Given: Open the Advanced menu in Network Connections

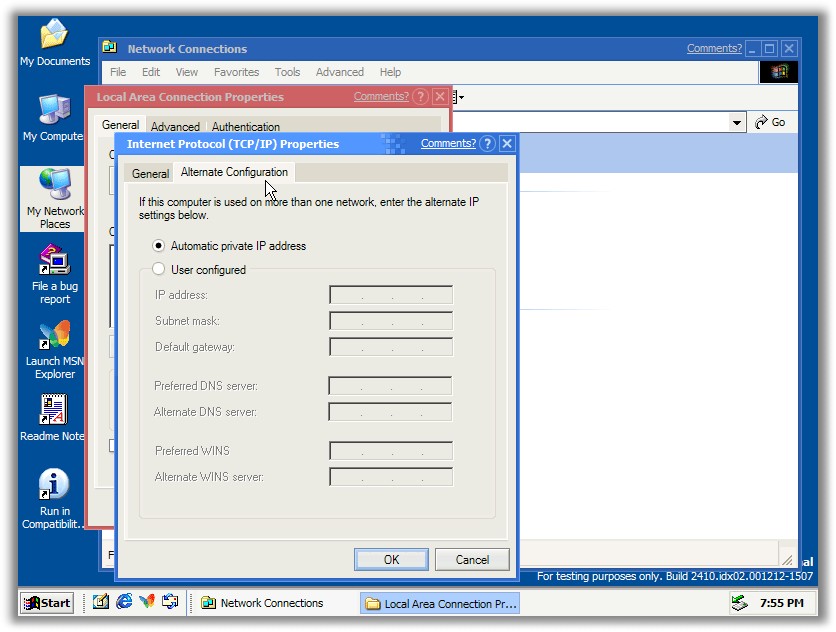Looking at the screenshot, I should 339,72.
